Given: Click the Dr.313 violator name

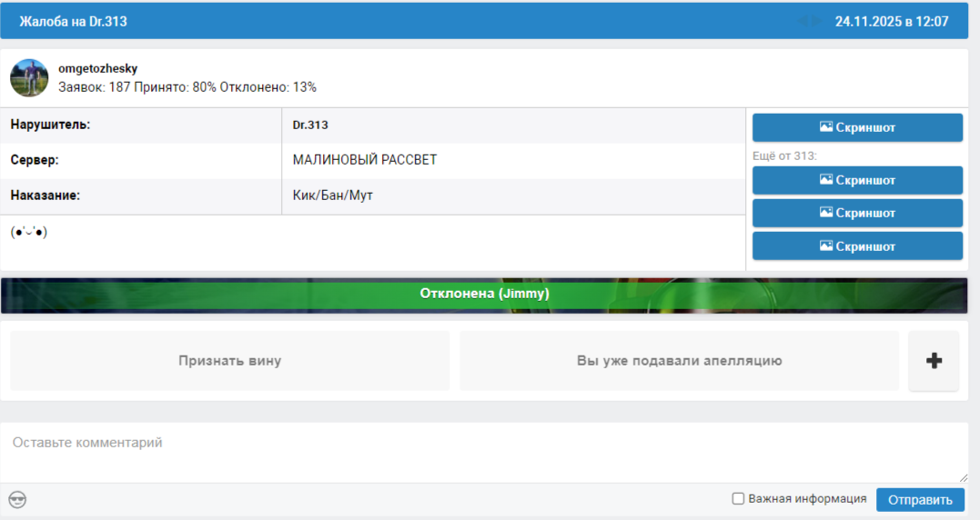Looking at the screenshot, I should 310,125.
